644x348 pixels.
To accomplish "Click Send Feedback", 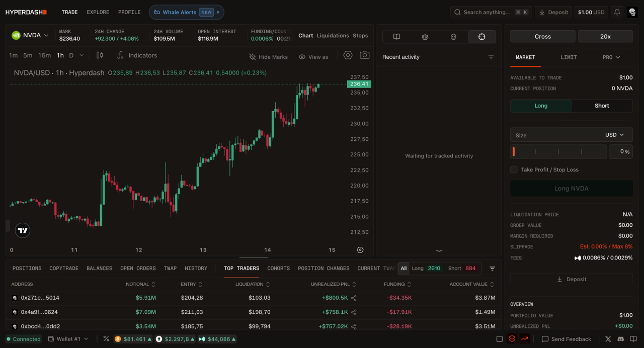I will coord(566,339).
